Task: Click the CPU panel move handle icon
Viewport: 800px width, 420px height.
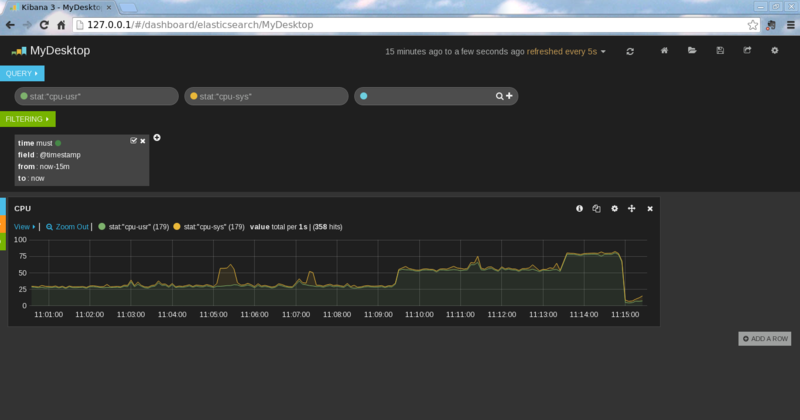Action: coord(632,208)
